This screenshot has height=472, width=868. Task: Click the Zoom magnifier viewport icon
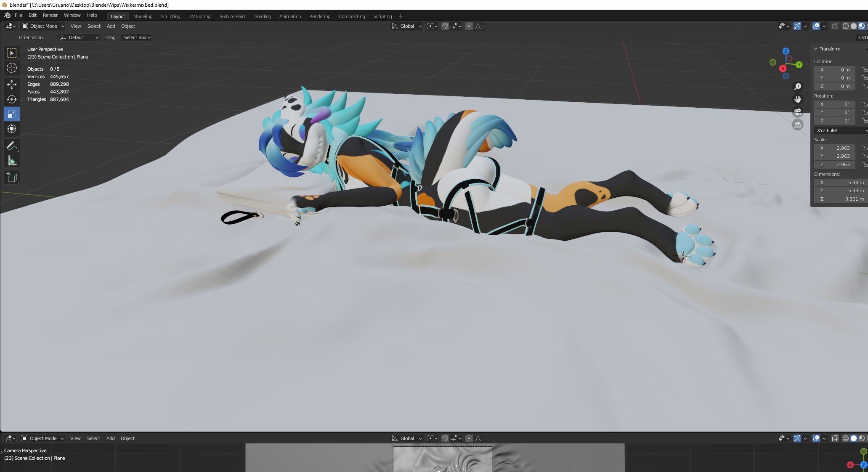(797, 87)
